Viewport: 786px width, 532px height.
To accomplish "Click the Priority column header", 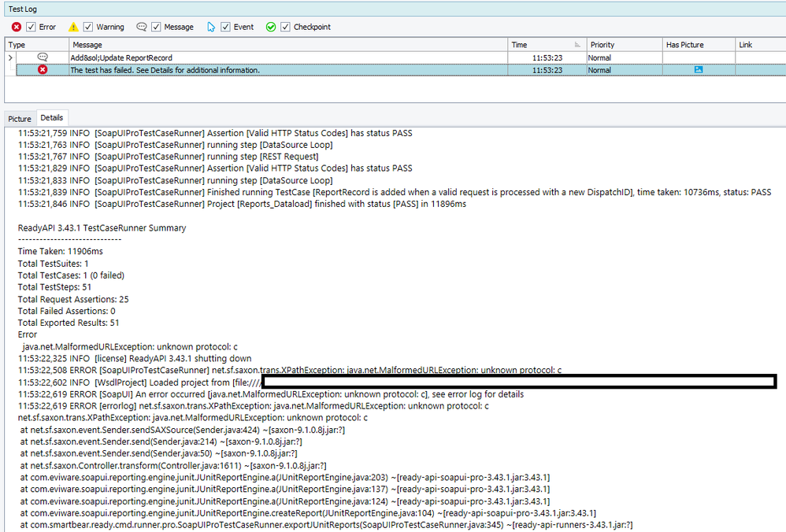I will pos(622,45).
